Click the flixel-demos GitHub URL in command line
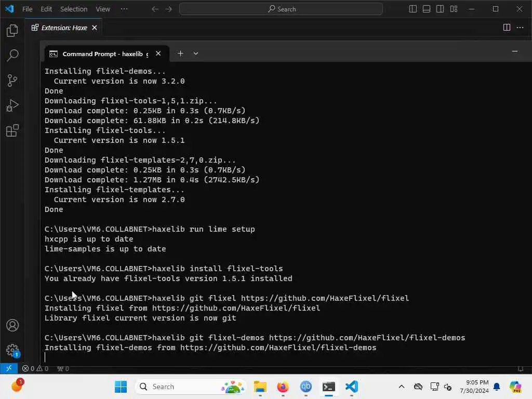Screen dimensions: 532x399 tap(367, 338)
